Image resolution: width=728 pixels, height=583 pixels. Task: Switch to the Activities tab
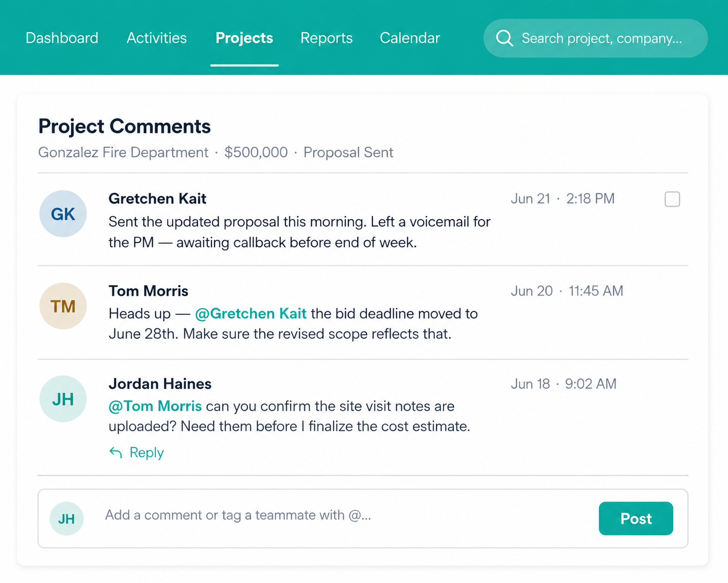coord(157,38)
